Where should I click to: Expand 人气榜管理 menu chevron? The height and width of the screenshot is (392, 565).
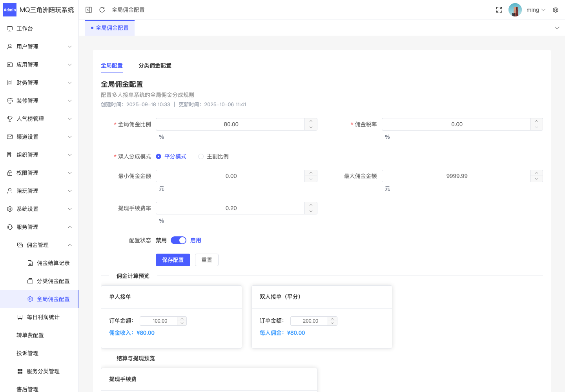(x=70, y=119)
